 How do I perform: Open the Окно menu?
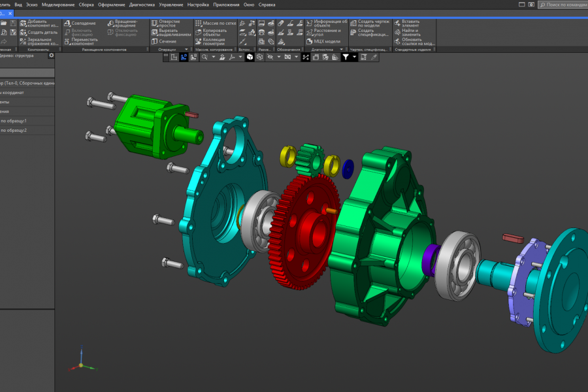pyautogui.click(x=249, y=5)
